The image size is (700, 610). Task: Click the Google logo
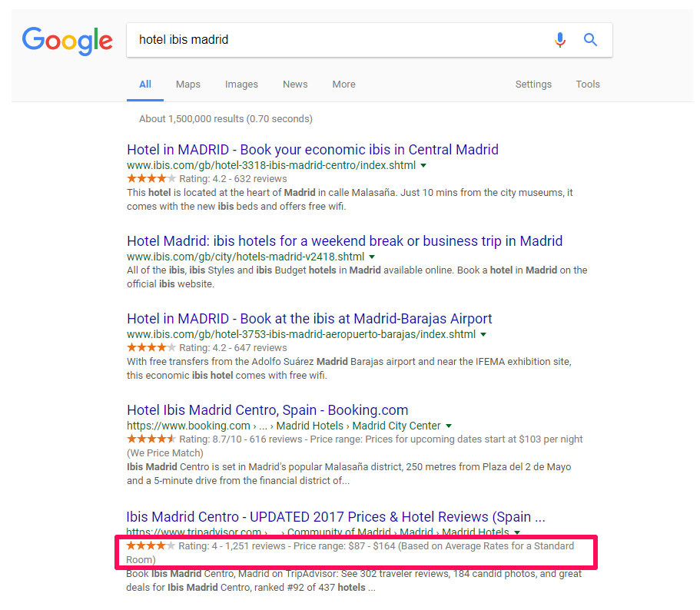point(68,41)
